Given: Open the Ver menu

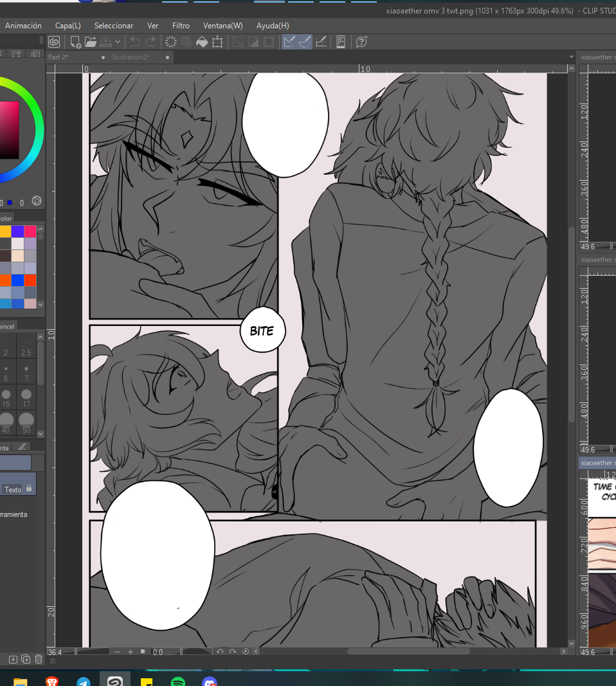Looking at the screenshot, I should pos(152,26).
